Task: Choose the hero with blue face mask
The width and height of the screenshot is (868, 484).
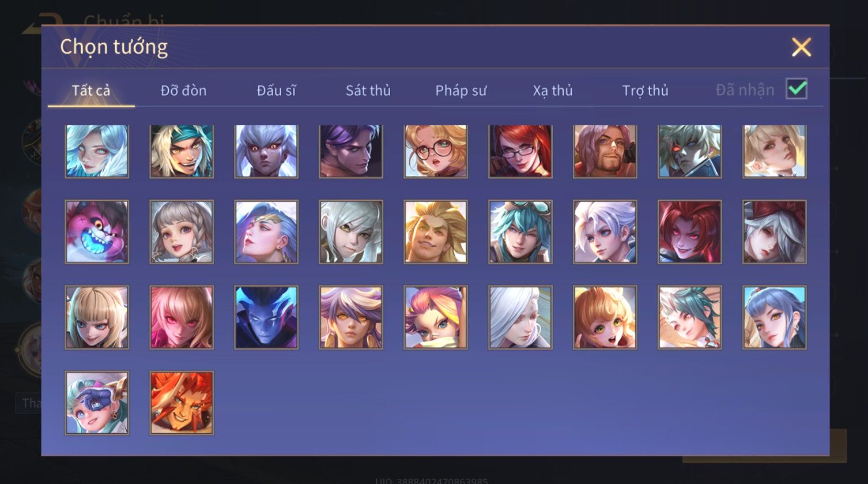Action: [x=97, y=403]
